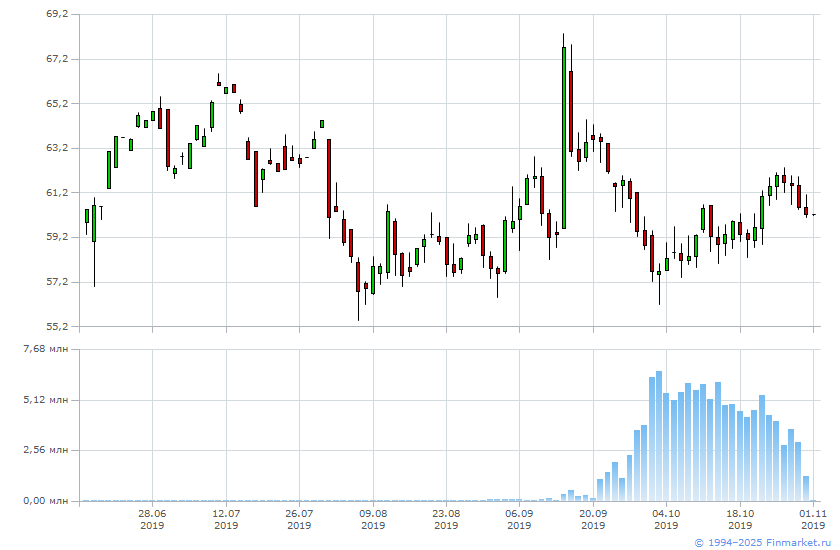The image size is (840, 550).
Task: Select the 12.07 2019 date label
Action: (x=226, y=519)
